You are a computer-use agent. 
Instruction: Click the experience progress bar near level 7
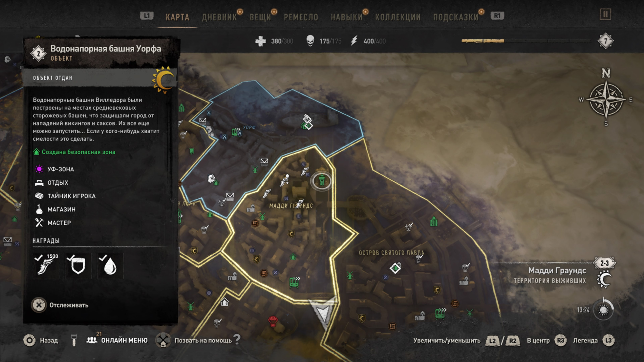[x=526, y=41]
